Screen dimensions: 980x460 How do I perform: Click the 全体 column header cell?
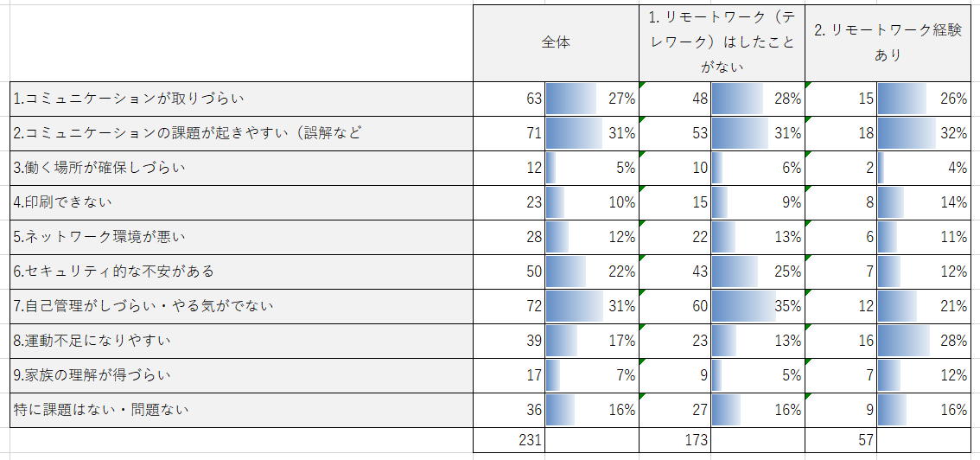click(556, 42)
